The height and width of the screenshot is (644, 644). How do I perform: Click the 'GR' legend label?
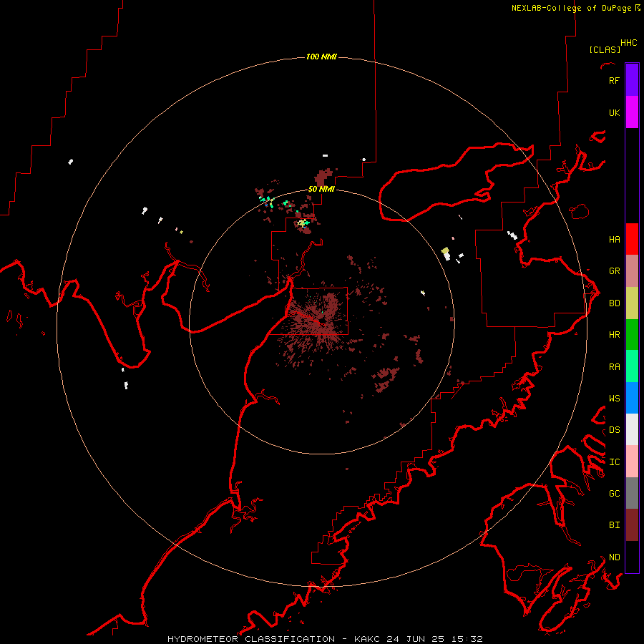pyautogui.click(x=614, y=270)
